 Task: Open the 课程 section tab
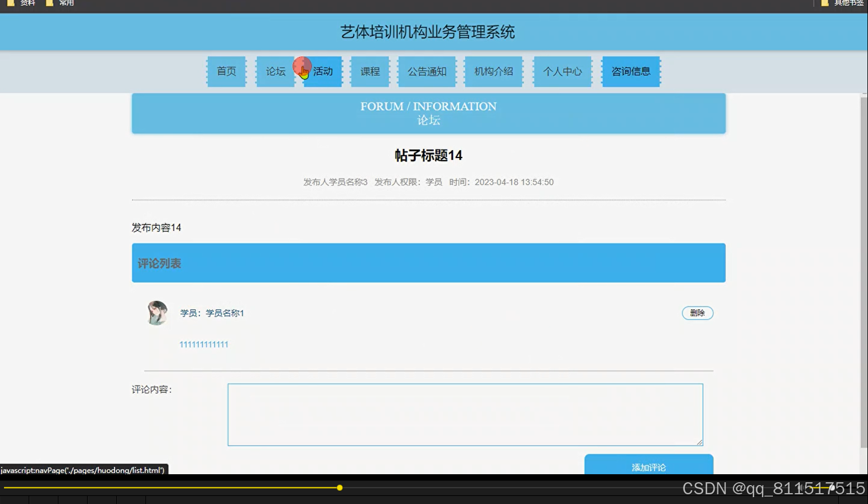369,71
